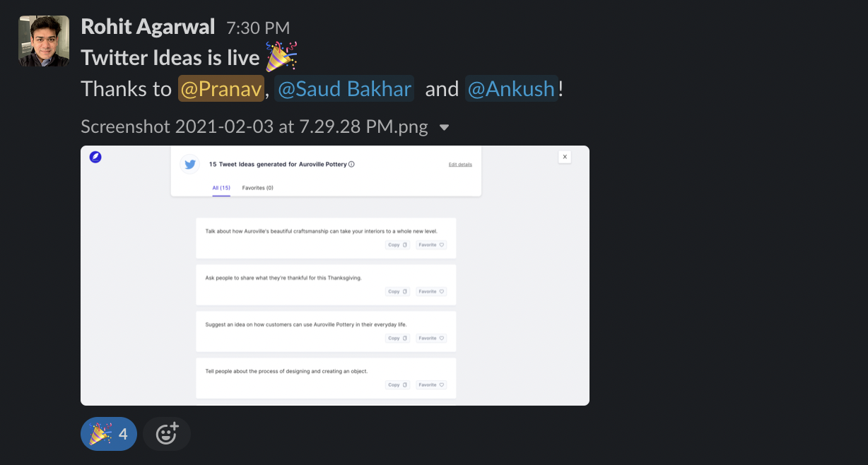The height and width of the screenshot is (465, 868).
Task: Favorite the designing process tweet idea
Action: click(431, 385)
